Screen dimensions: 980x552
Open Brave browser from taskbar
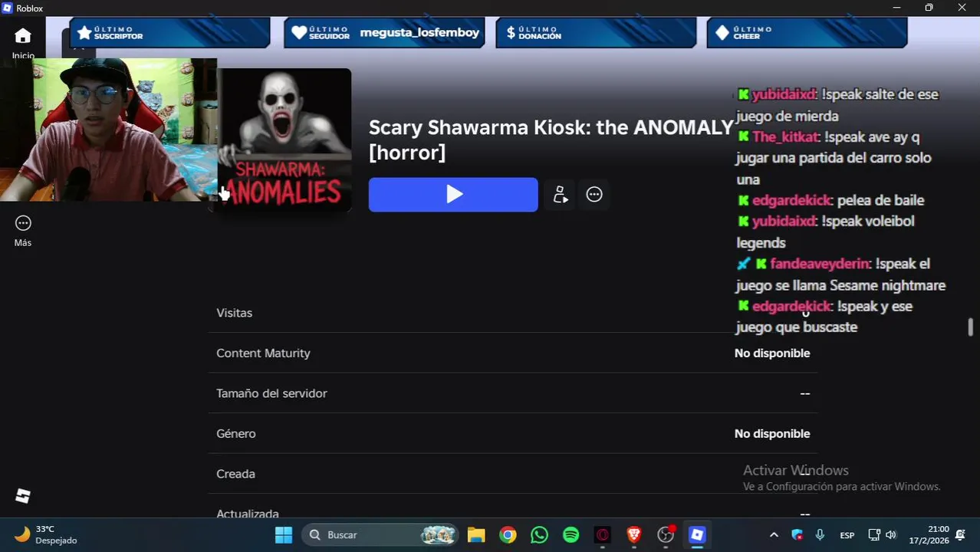pyautogui.click(x=633, y=534)
